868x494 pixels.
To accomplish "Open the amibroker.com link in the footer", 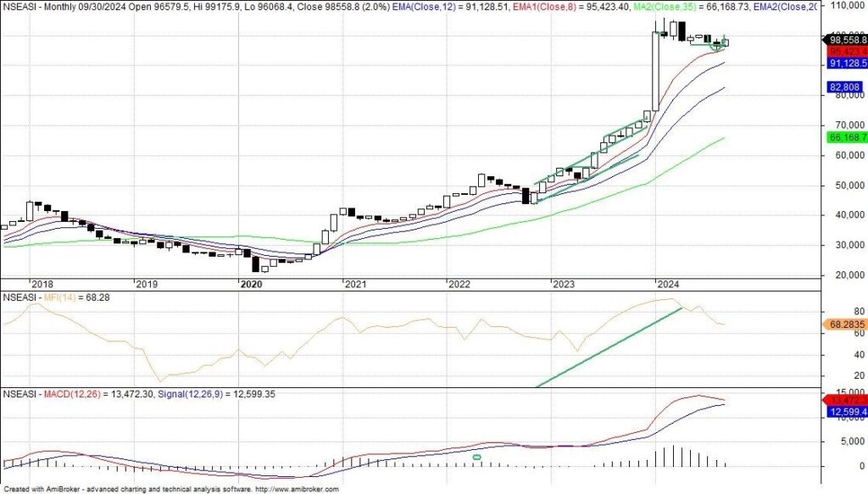I will coord(296,489).
